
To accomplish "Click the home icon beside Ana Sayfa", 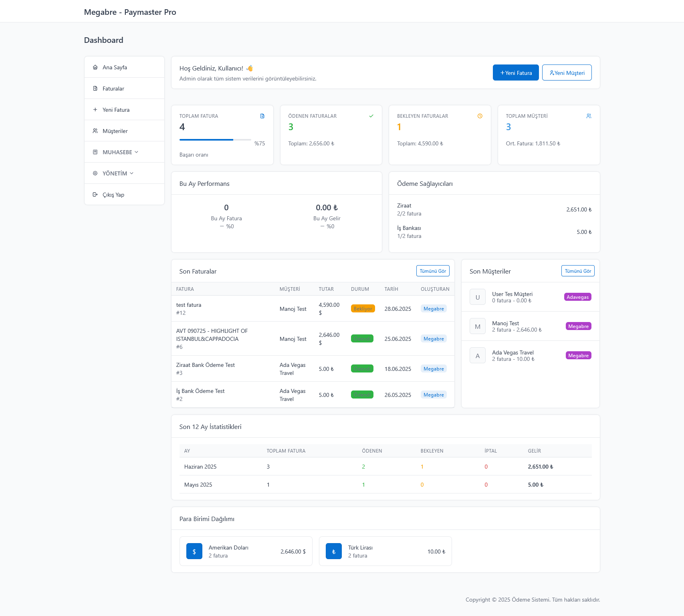I will (x=95, y=67).
